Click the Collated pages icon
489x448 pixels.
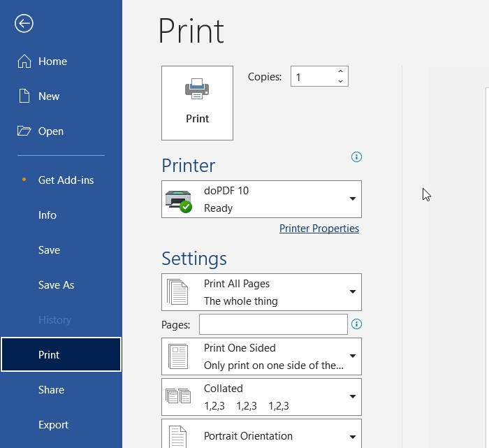178,396
